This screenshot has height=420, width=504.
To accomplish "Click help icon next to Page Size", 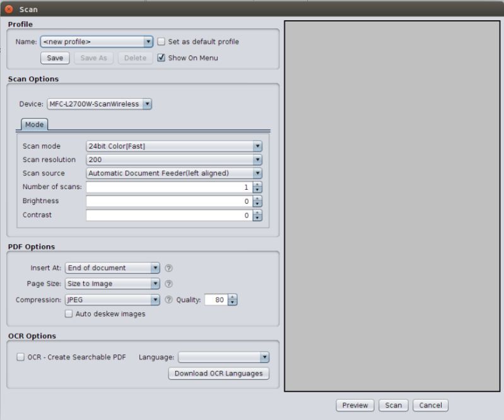I will [168, 284].
